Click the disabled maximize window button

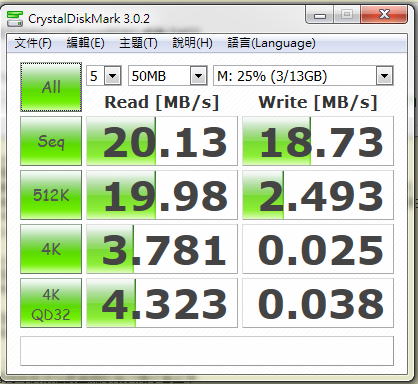347,15
